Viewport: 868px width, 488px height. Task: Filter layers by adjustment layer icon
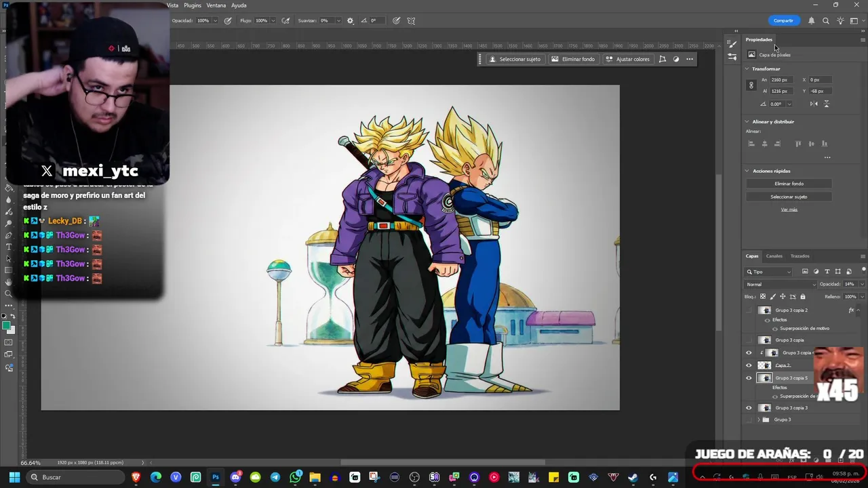click(816, 272)
